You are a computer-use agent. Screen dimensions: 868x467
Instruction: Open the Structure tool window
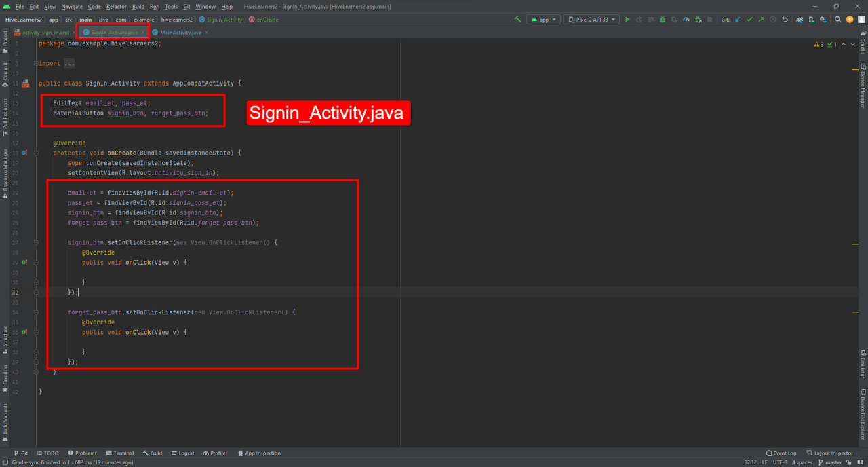tap(5, 340)
